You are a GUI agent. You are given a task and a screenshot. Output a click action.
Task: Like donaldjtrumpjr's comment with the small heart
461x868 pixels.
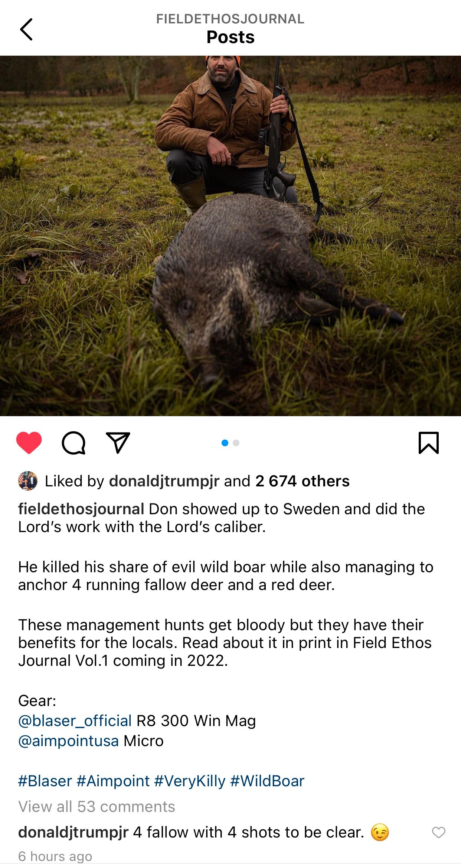point(438,832)
